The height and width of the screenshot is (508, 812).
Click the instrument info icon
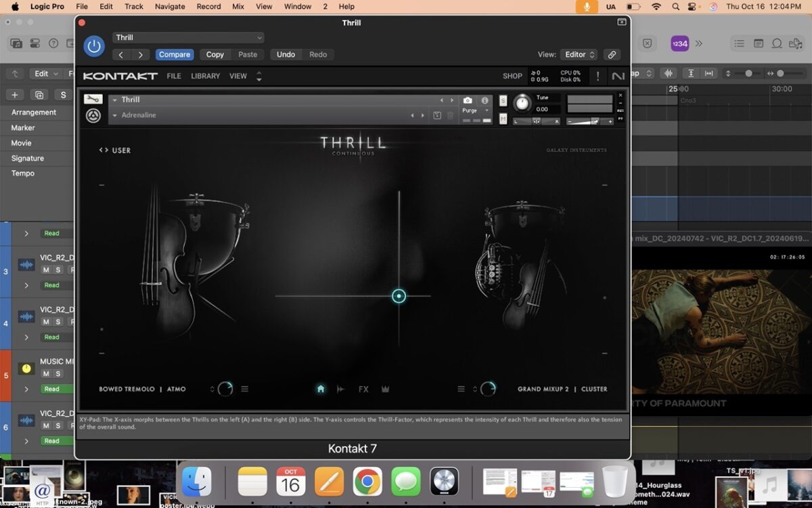point(484,100)
